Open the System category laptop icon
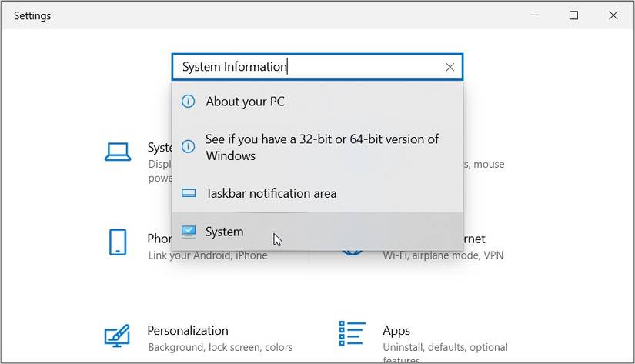635x364 pixels. click(x=118, y=152)
